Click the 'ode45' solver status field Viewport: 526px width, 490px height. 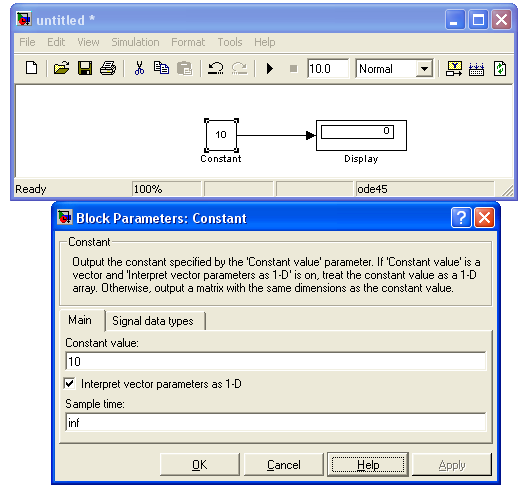[x=424, y=189]
